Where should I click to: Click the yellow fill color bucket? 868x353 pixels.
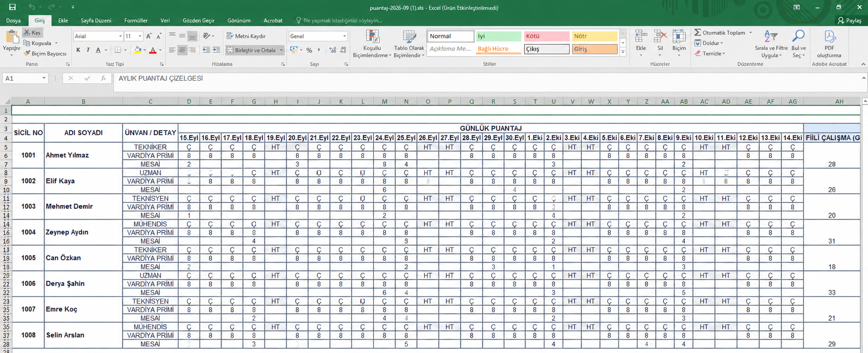[138, 50]
